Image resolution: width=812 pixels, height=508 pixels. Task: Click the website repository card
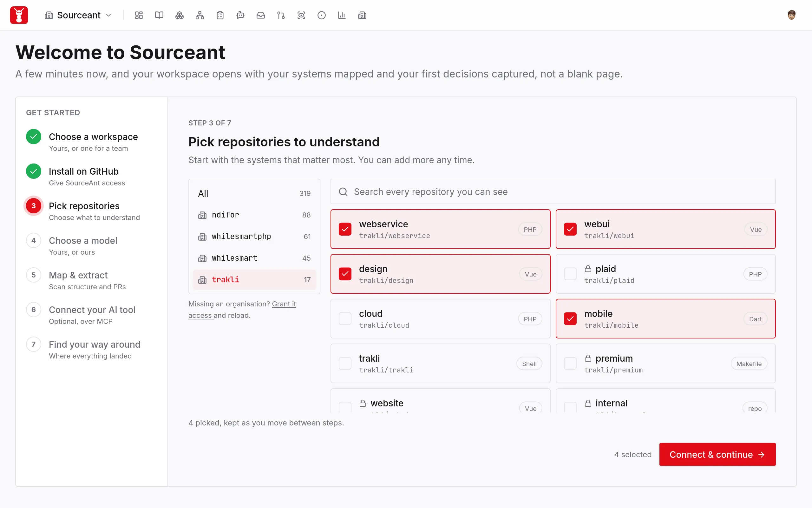pyautogui.click(x=440, y=400)
